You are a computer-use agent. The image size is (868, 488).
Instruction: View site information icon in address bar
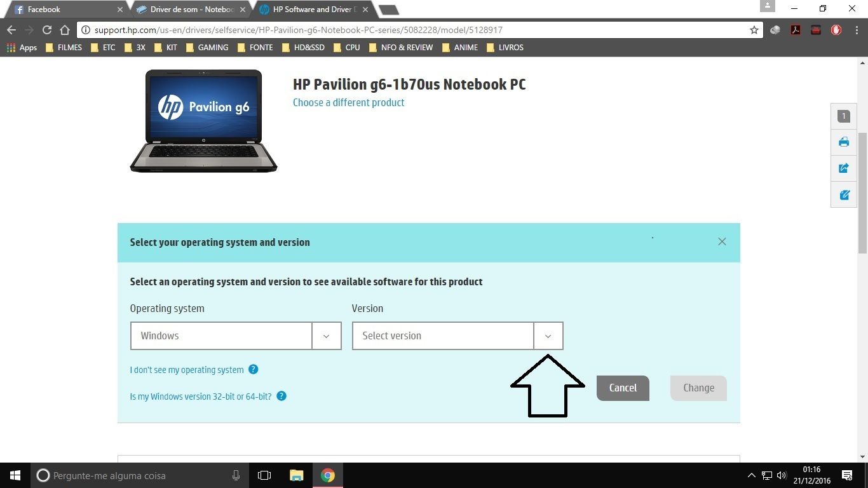[x=86, y=30]
